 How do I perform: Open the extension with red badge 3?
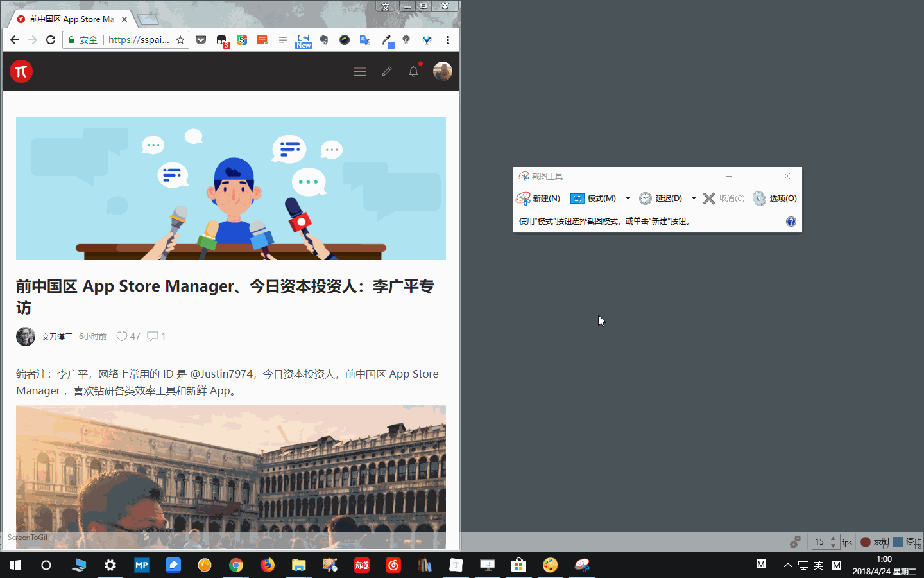[222, 40]
